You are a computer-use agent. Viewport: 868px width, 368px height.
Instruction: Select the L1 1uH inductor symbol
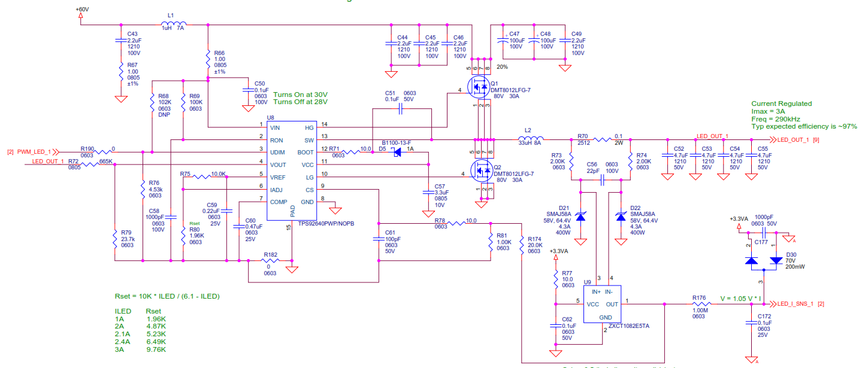click(x=173, y=25)
